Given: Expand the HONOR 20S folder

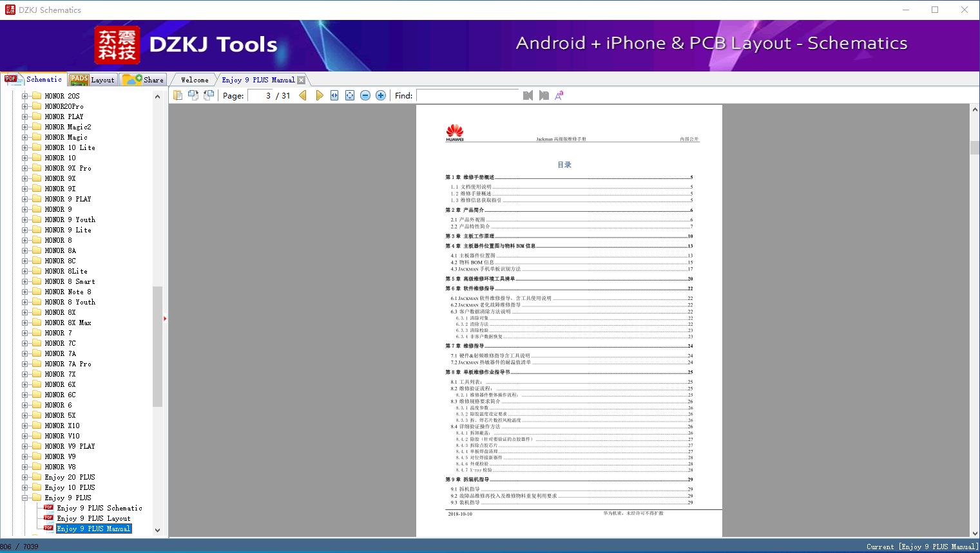Looking at the screenshot, I should pos(24,96).
